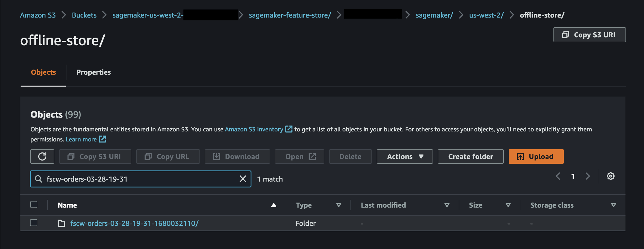
Task: Navigate to sagemaker/ breadcrumb
Action: pos(434,15)
